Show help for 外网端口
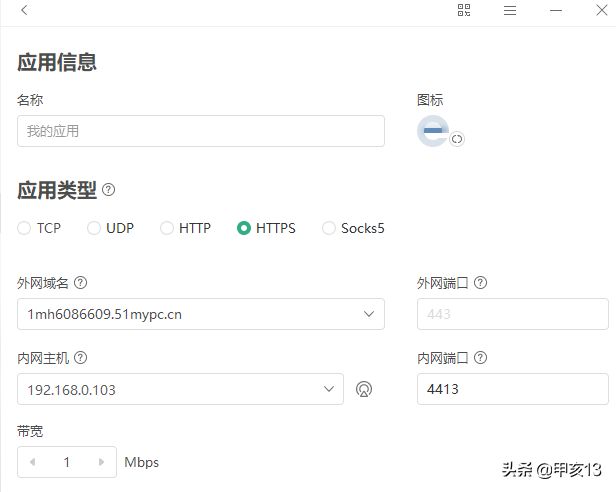The width and height of the screenshot is (616, 492). [480, 283]
